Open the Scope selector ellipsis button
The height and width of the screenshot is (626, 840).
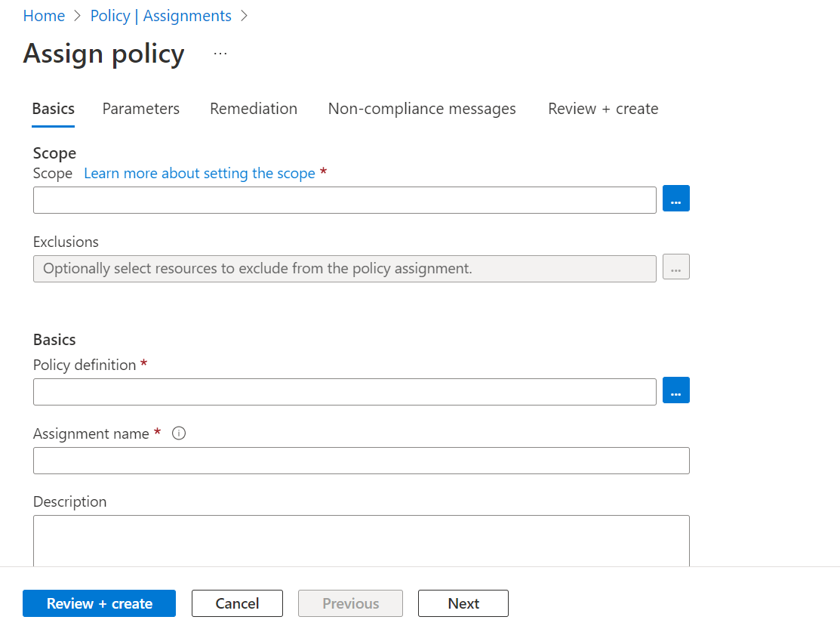[675, 199]
